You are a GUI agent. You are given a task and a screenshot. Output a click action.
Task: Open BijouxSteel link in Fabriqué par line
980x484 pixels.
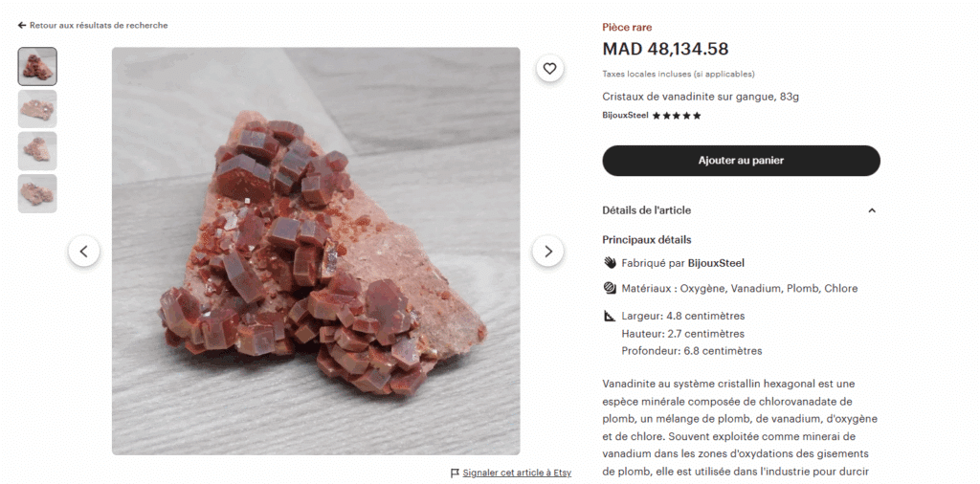click(x=716, y=263)
